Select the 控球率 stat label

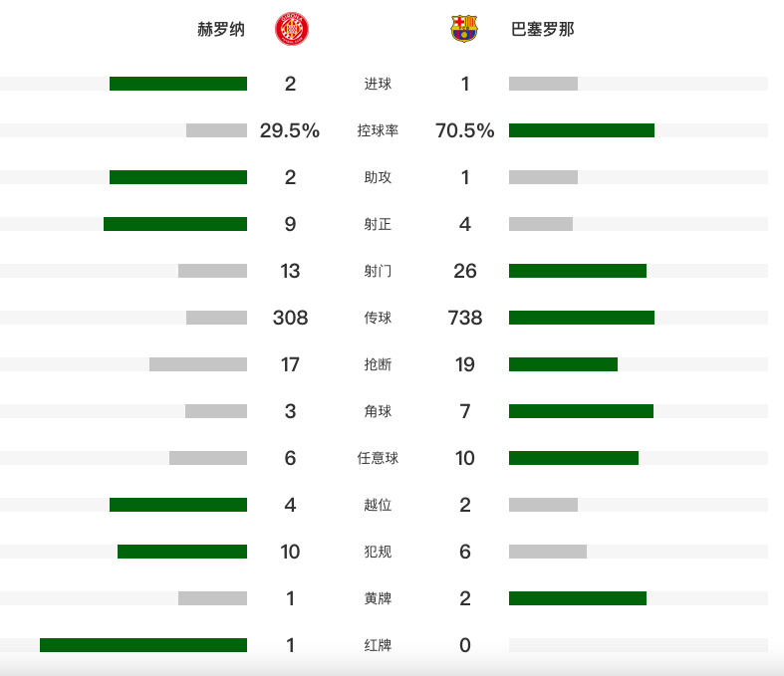pos(378,130)
